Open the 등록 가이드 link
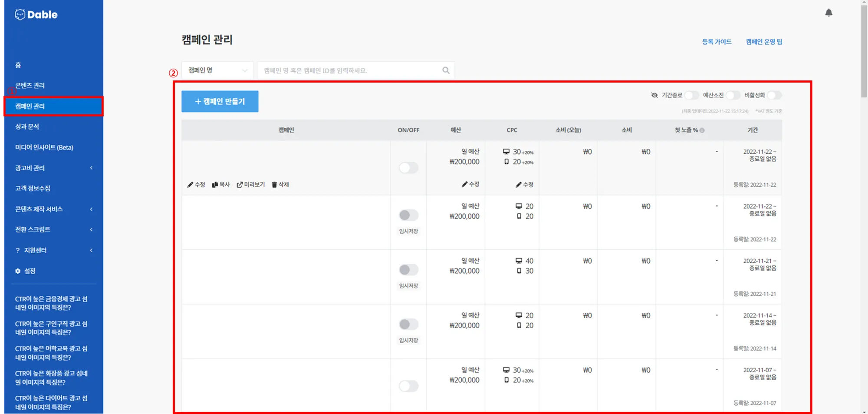 pos(717,42)
